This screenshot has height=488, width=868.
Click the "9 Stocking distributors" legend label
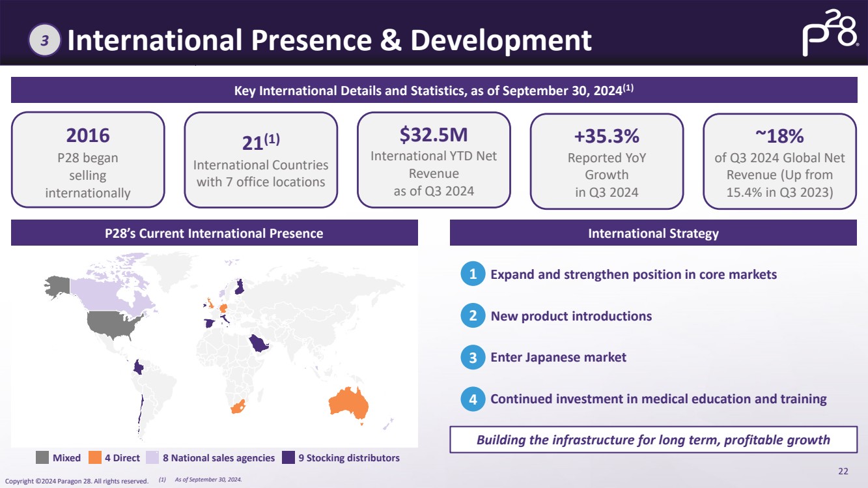tap(349, 458)
